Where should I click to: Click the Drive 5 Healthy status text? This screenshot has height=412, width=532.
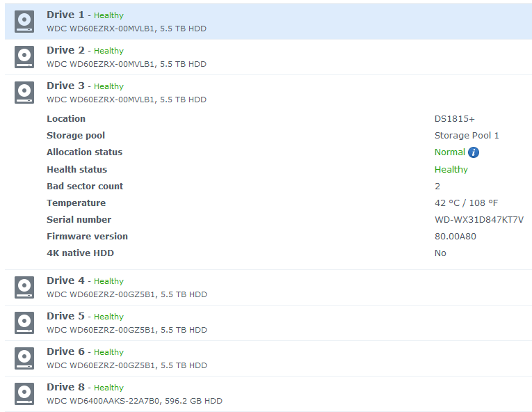pyautogui.click(x=108, y=317)
